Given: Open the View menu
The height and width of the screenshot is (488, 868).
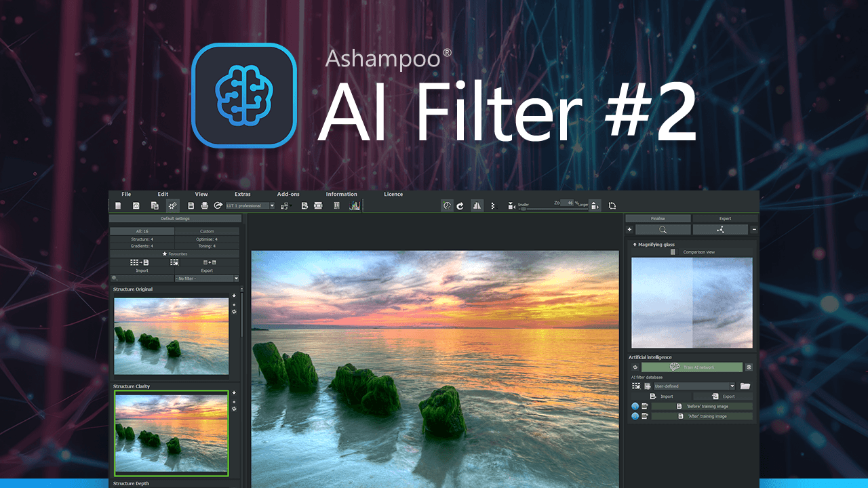Looking at the screenshot, I should [x=201, y=195].
